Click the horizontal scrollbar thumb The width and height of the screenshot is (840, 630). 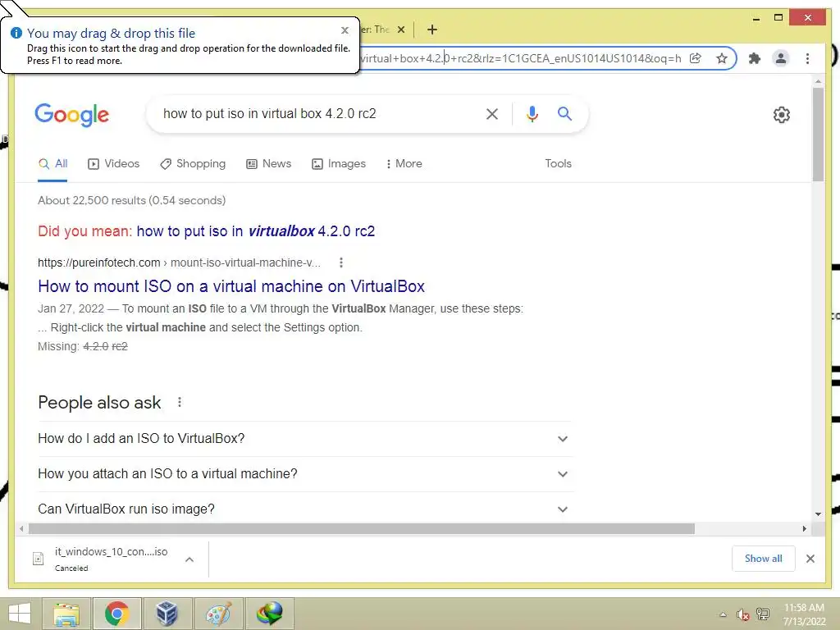[362, 529]
